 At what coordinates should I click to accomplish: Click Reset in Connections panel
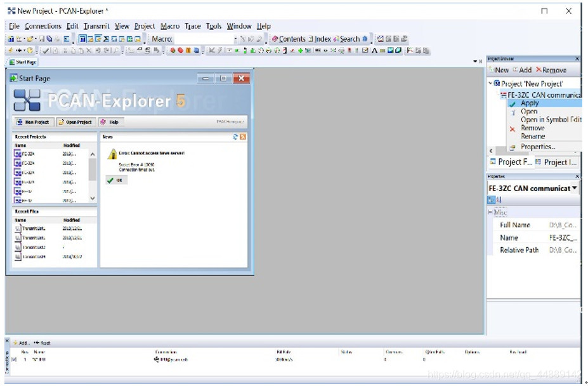[42, 343]
